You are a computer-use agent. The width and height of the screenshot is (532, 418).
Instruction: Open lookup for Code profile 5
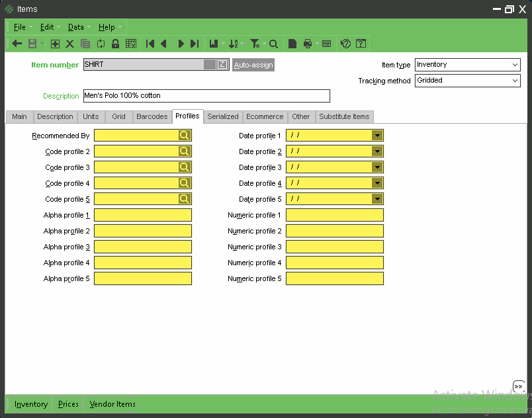184,199
